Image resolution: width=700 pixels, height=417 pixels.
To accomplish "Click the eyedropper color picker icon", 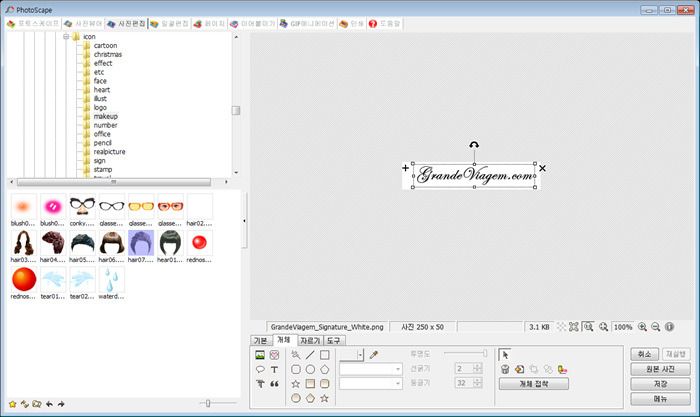I will [374, 355].
